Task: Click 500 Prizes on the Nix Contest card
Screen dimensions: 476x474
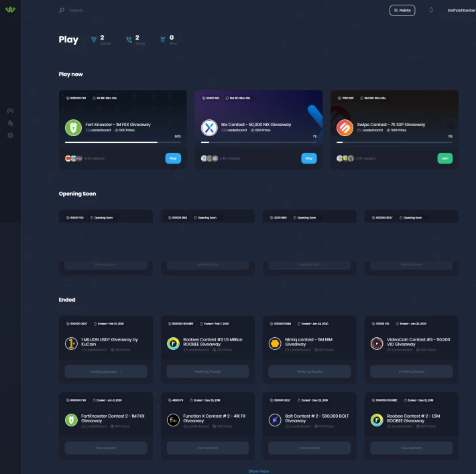Action: pos(261,130)
